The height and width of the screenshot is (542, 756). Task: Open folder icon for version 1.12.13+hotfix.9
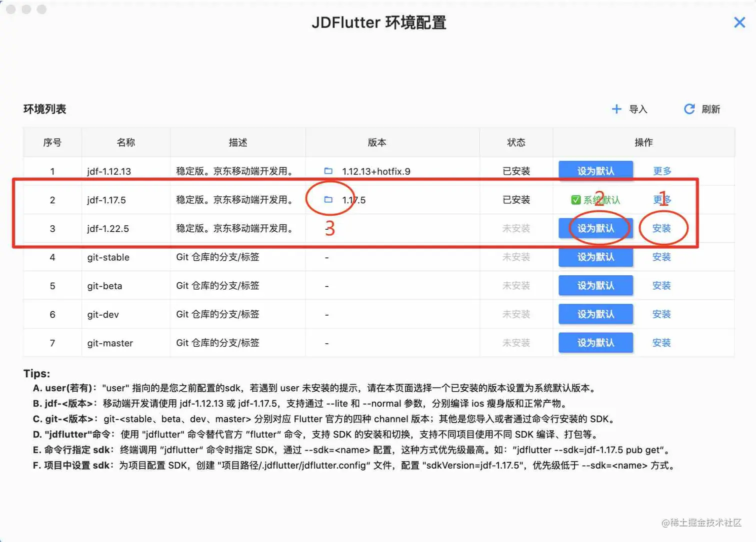point(328,171)
